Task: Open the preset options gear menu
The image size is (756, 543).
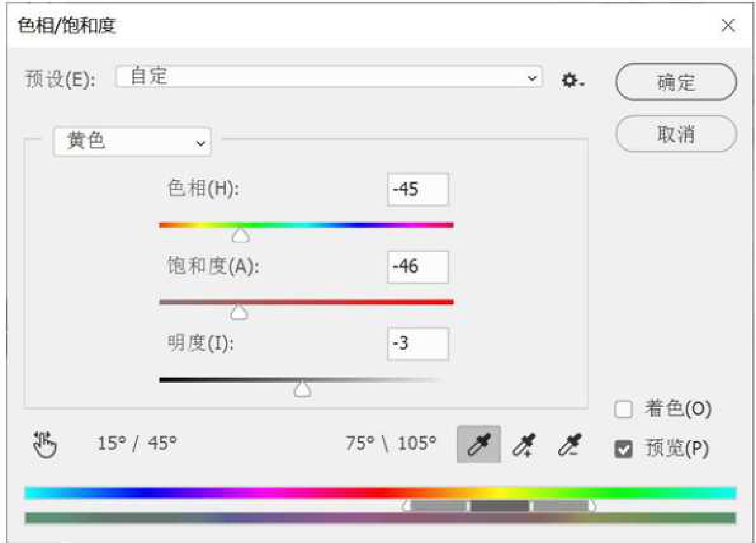Action: [572, 80]
